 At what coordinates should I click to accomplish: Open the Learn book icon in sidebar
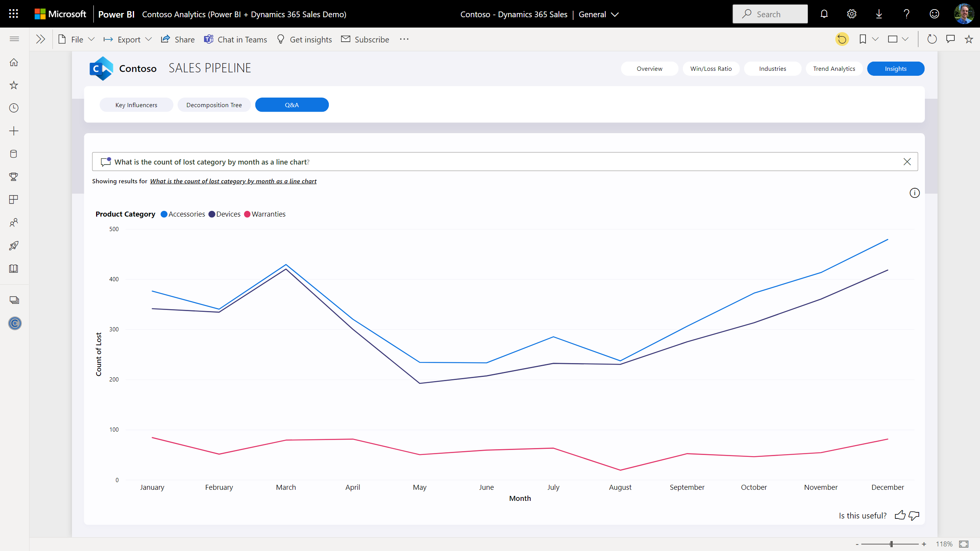tap(14, 268)
